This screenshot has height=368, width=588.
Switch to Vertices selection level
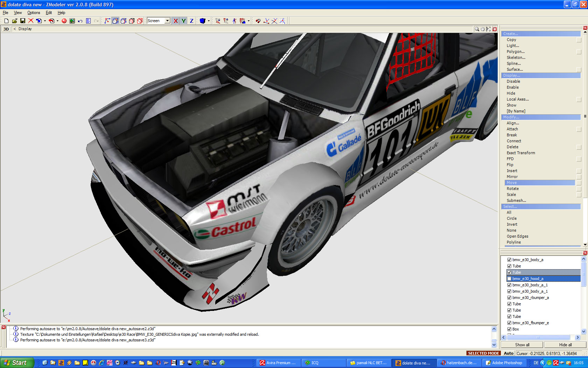click(x=107, y=21)
